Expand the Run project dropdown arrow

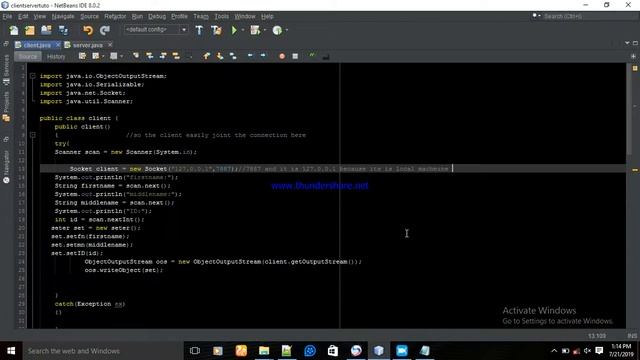pos(243,30)
